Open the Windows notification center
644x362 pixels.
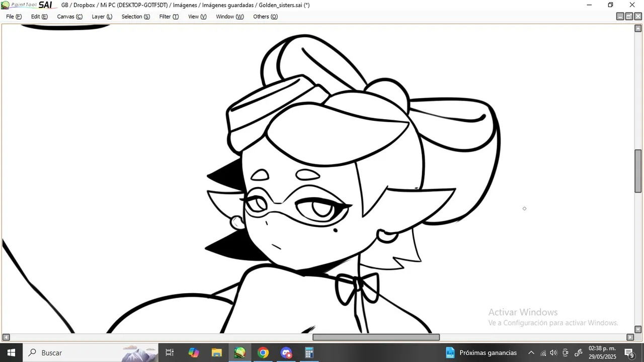click(x=629, y=353)
